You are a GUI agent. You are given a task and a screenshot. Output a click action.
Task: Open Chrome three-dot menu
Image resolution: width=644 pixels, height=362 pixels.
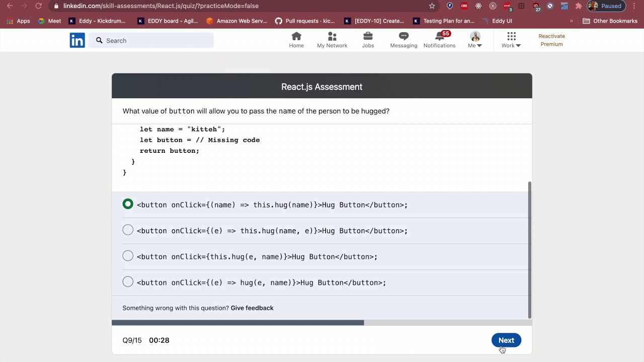coord(635,6)
